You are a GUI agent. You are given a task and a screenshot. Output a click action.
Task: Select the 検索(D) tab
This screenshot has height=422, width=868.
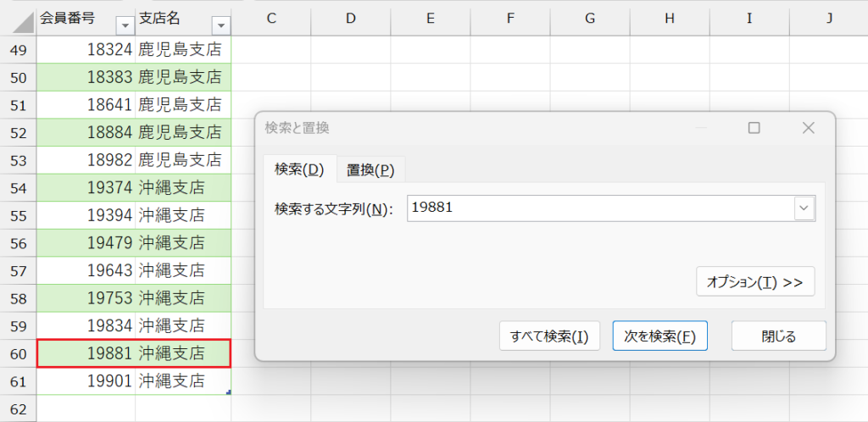coord(299,169)
